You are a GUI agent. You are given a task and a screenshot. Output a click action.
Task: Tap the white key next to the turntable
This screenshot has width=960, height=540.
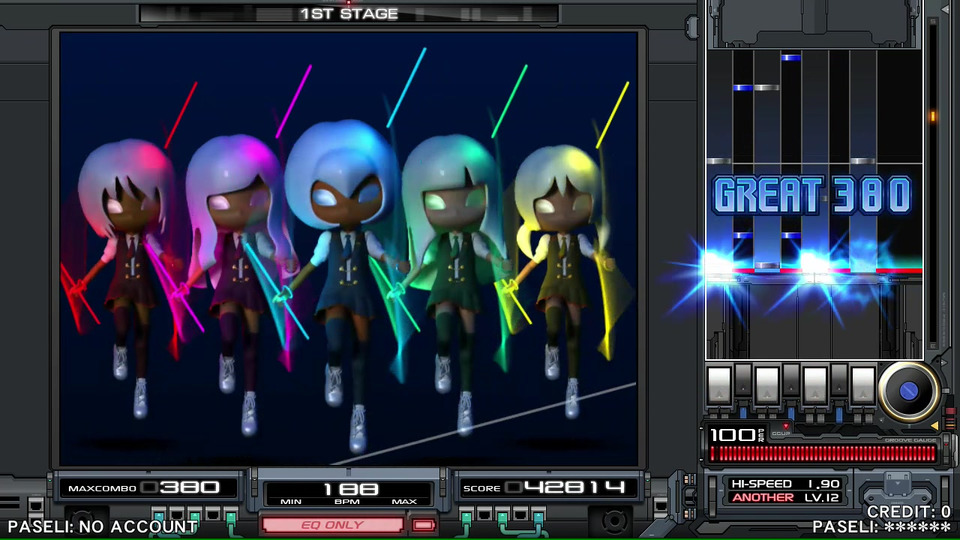tap(863, 384)
